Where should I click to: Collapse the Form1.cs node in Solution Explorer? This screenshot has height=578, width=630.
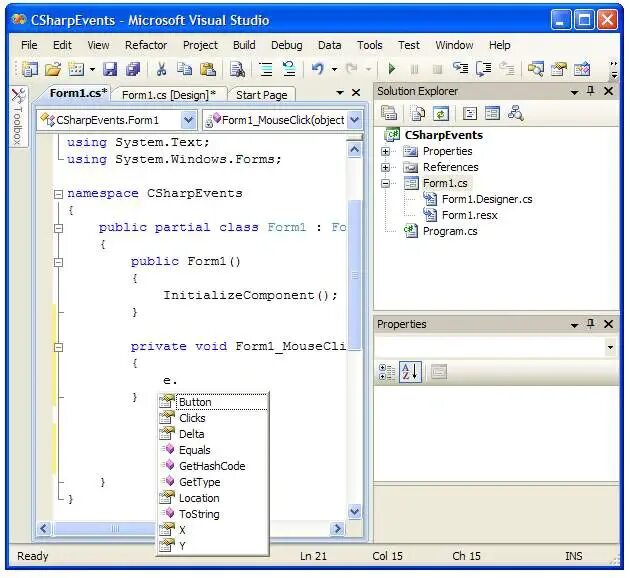(x=385, y=184)
